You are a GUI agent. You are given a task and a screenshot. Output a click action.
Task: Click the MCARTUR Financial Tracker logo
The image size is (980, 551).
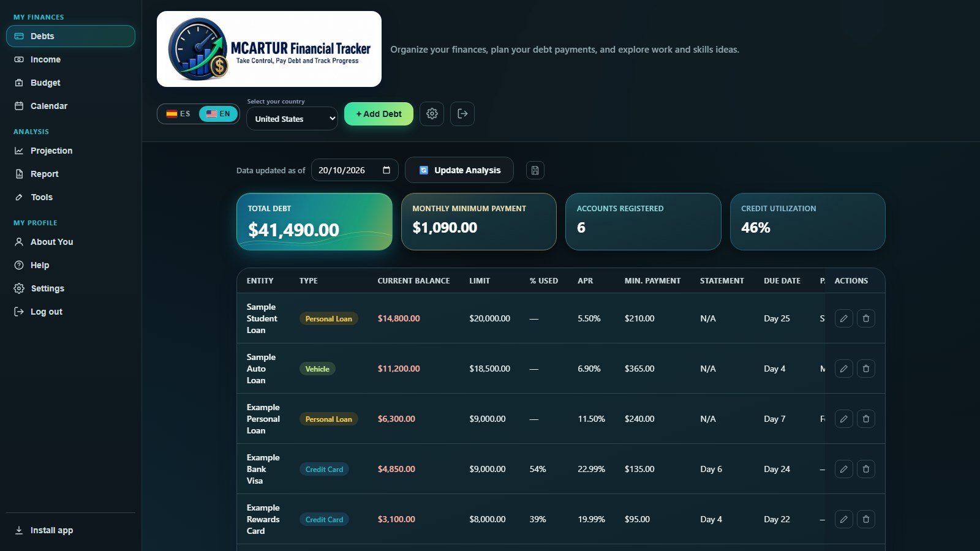269,49
